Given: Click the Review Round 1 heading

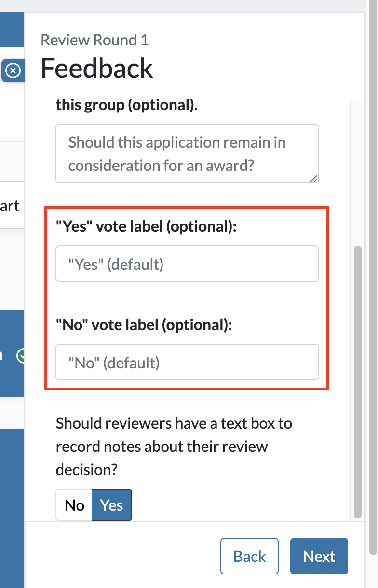Looking at the screenshot, I should pyautogui.click(x=94, y=40).
